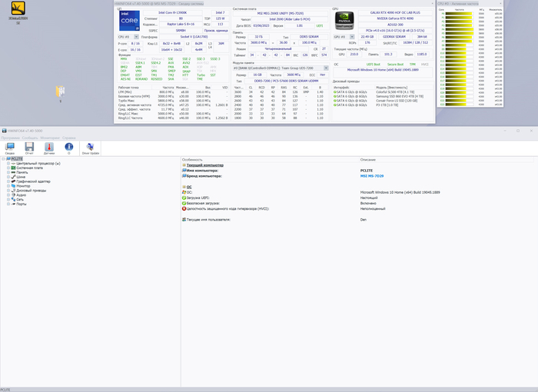Expand the Системная плата tree node
Viewport: 538px width, 392px height.
[8, 168]
